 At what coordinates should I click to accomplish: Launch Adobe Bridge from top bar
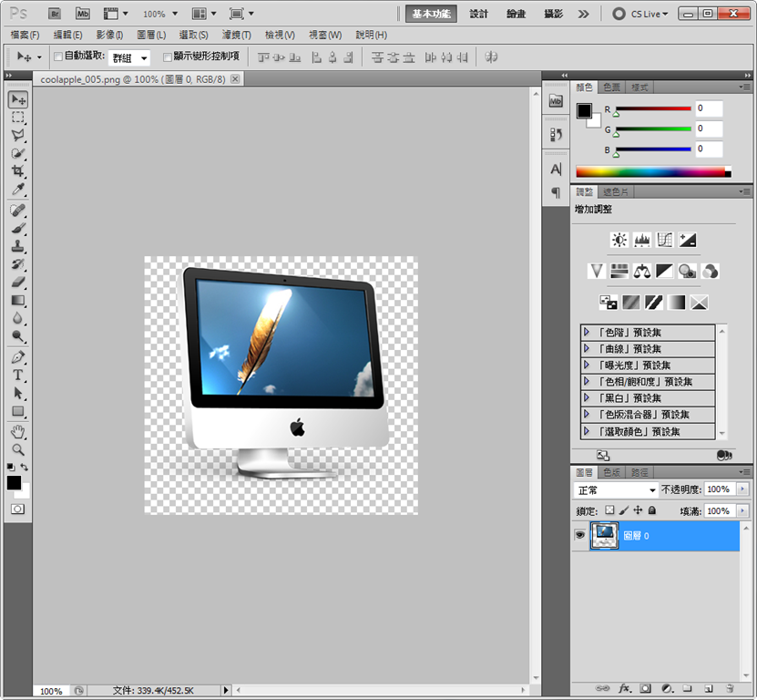[x=55, y=14]
